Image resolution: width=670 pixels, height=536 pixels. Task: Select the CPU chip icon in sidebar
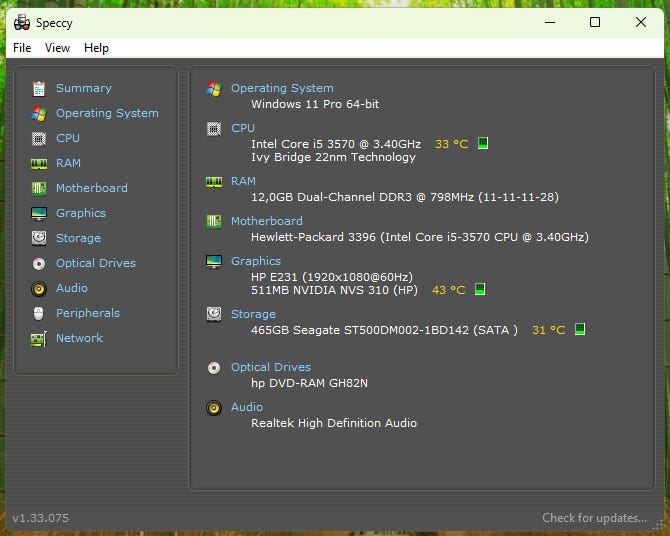39,138
